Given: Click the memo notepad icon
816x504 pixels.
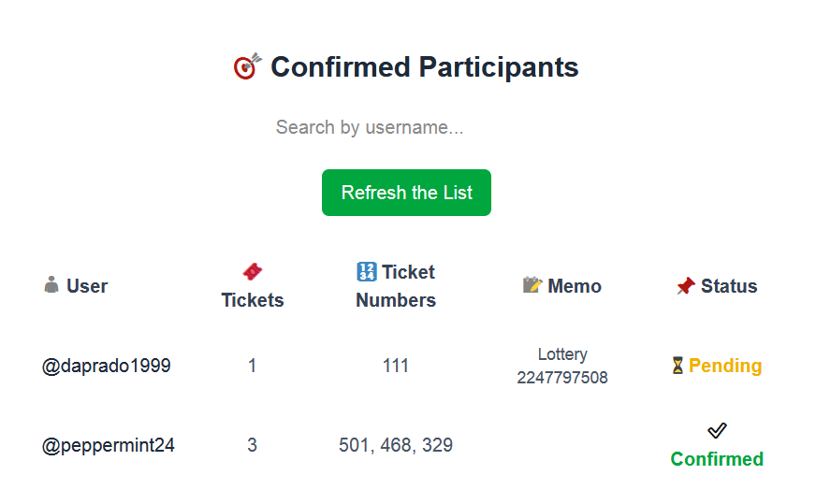Looking at the screenshot, I should [x=532, y=285].
